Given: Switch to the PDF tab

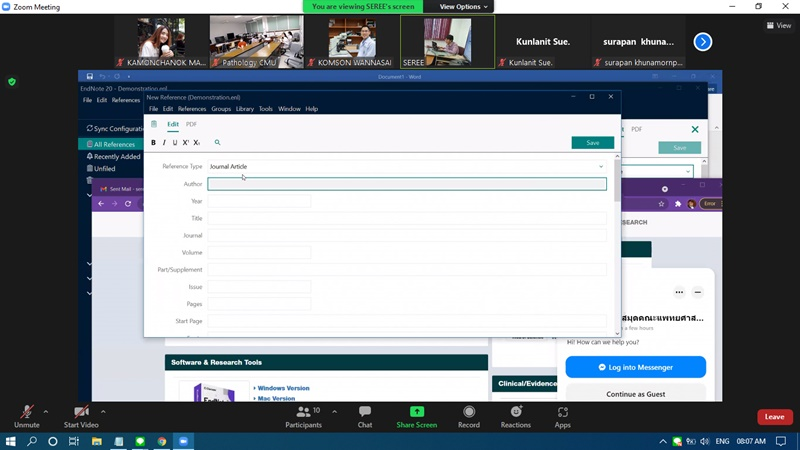Looking at the screenshot, I should point(191,124).
